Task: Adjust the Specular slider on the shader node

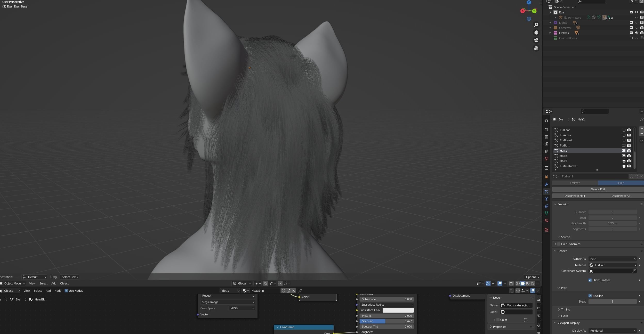Action: (387, 321)
